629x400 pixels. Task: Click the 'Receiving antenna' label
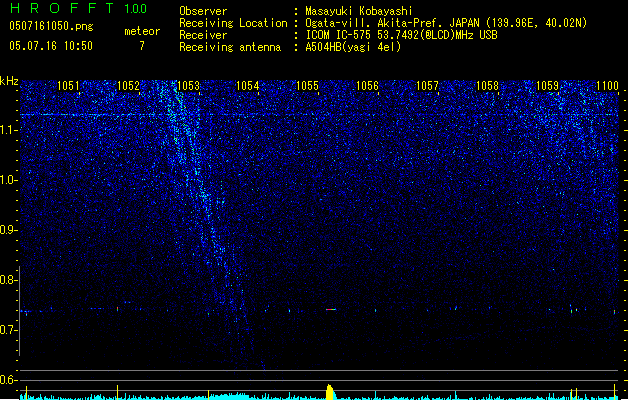230,47
